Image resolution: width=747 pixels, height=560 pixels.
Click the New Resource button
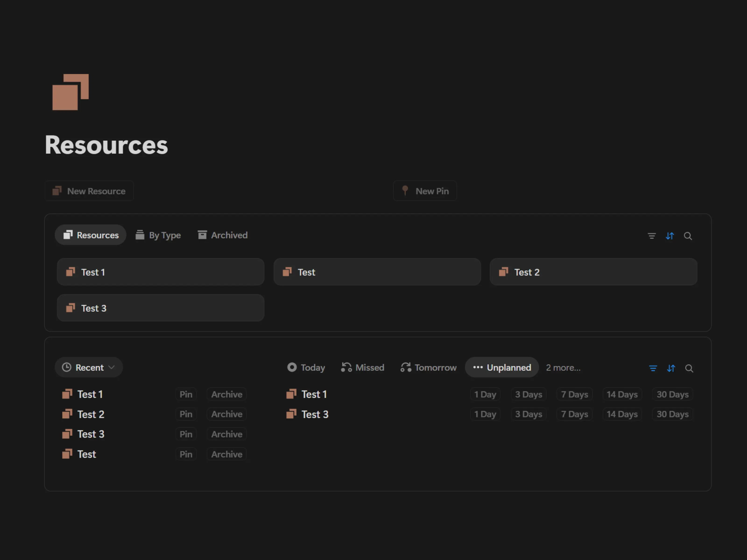[89, 191]
